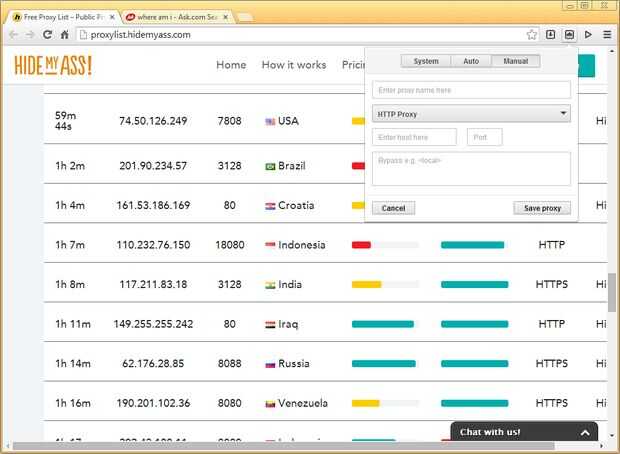
Task: Click the proxy name input field
Action: tap(471, 90)
